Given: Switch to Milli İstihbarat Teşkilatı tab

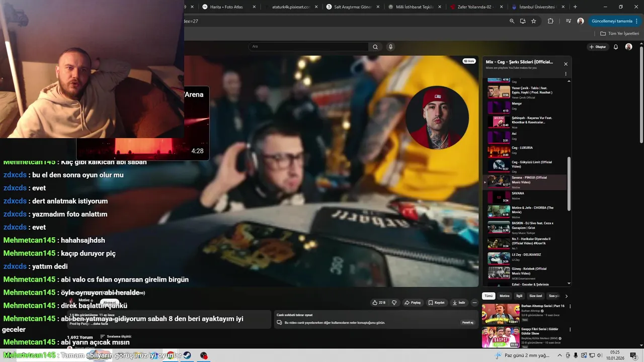Looking at the screenshot, I should tap(415, 7).
